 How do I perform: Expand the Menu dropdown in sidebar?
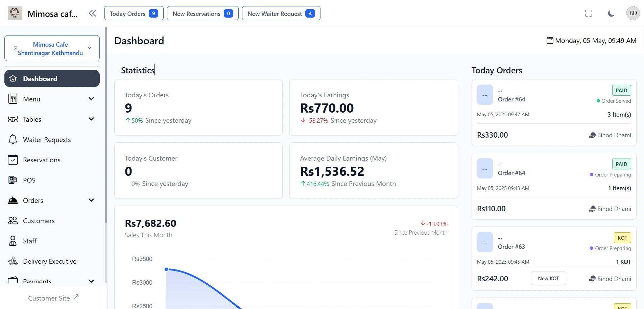coord(91,99)
